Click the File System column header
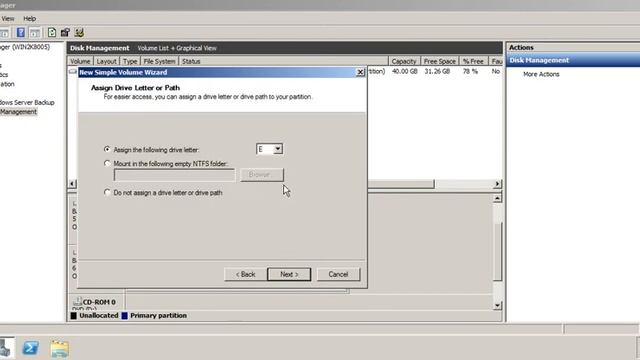 tap(159, 61)
